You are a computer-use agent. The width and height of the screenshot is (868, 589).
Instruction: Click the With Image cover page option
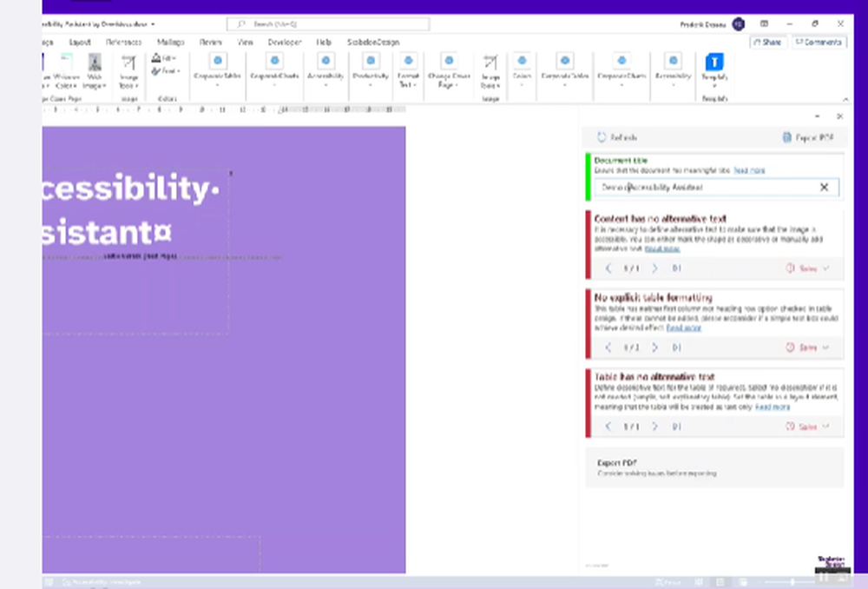[x=94, y=71]
